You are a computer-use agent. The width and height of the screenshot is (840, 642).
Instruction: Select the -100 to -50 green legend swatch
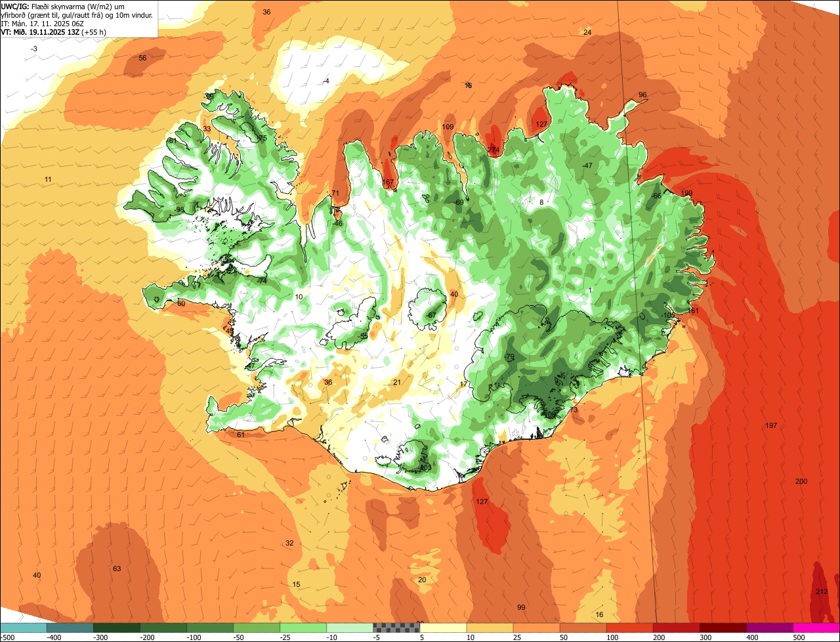[210, 628]
